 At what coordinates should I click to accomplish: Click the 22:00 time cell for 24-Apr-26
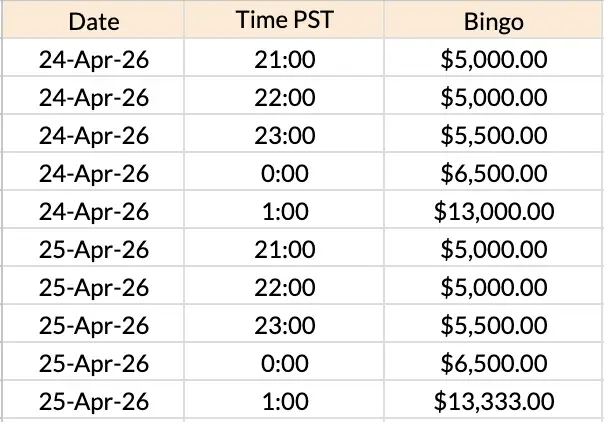pos(286,98)
